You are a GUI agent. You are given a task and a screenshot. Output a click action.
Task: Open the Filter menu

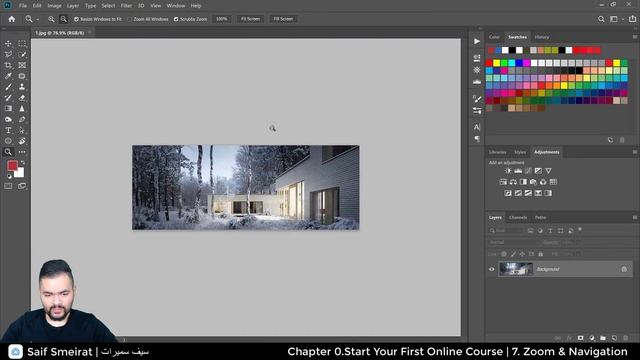pos(126,6)
